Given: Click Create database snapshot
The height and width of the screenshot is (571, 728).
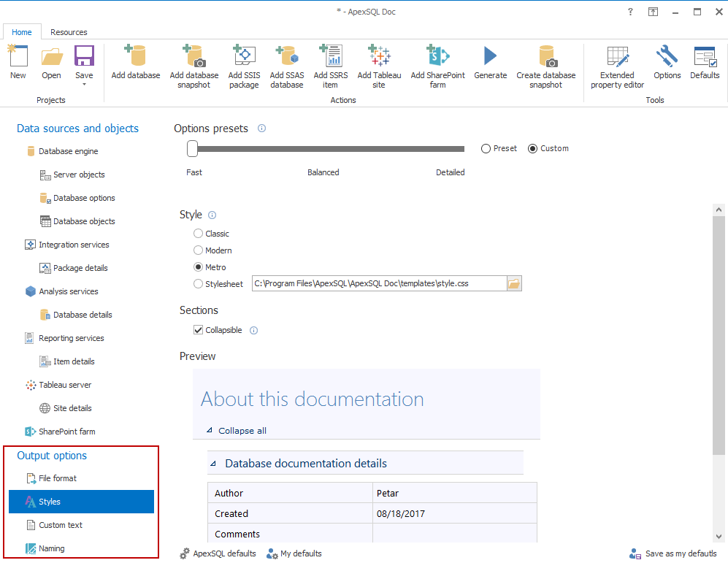Looking at the screenshot, I should click(546, 67).
